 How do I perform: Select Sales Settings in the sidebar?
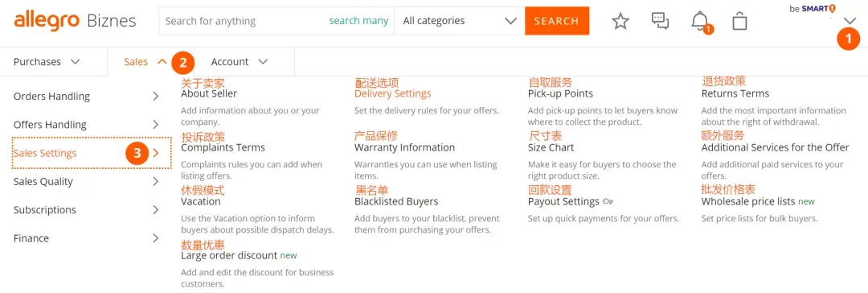coord(92,153)
